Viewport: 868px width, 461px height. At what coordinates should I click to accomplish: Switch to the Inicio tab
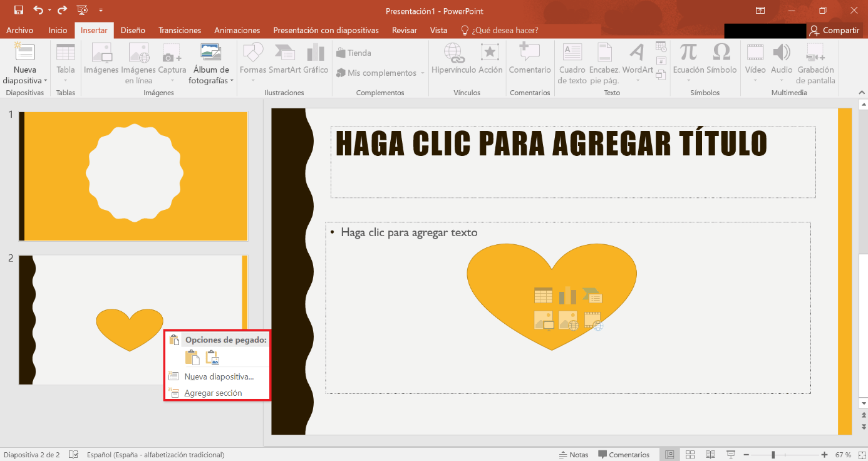click(58, 30)
